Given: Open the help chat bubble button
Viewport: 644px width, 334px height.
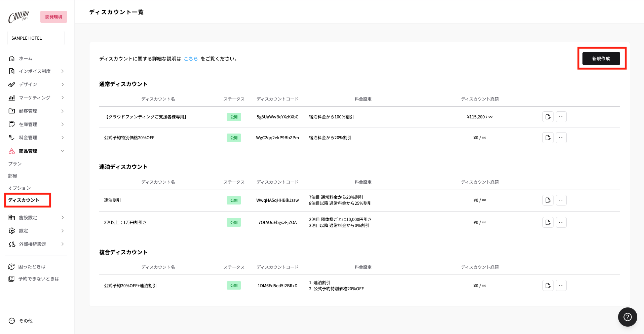Looking at the screenshot, I should 628,317.
